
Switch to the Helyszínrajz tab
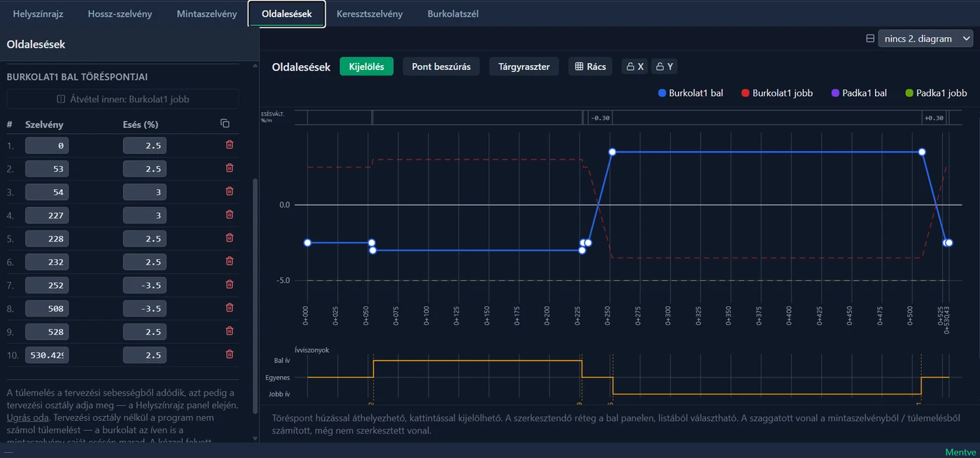(x=38, y=14)
